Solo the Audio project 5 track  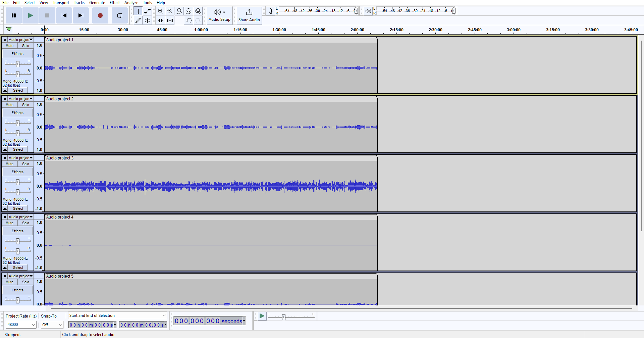26,282
